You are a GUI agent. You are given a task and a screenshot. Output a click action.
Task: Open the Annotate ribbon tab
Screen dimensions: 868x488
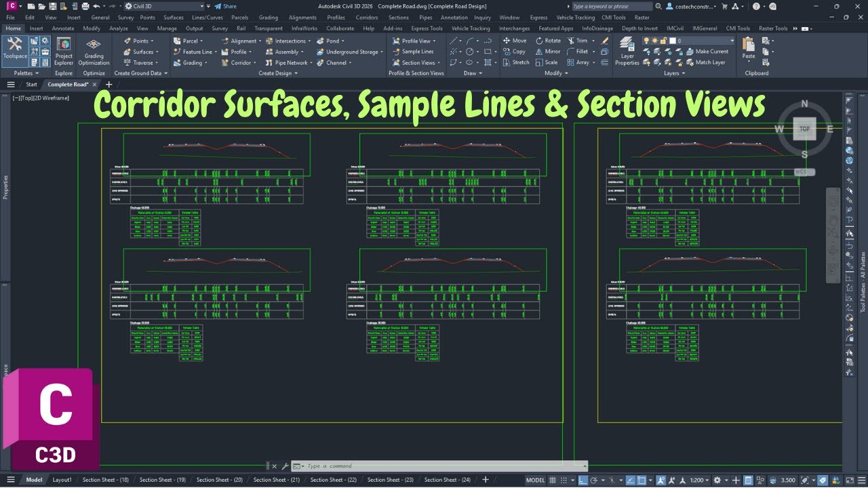tap(63, 28)
